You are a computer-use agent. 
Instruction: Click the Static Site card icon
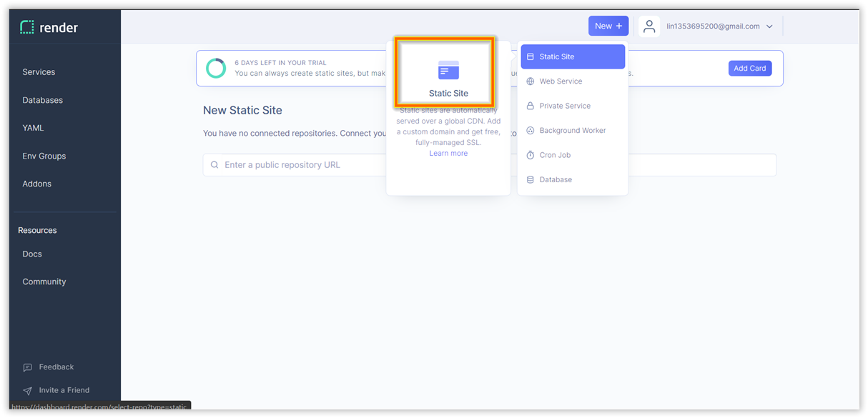(448, 70)
